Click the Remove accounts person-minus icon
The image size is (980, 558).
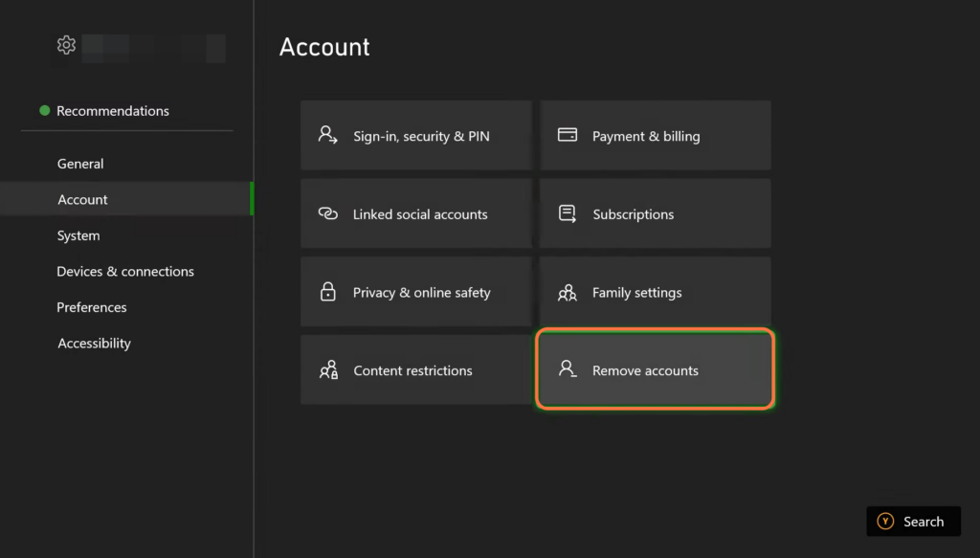tap(568, 368)
